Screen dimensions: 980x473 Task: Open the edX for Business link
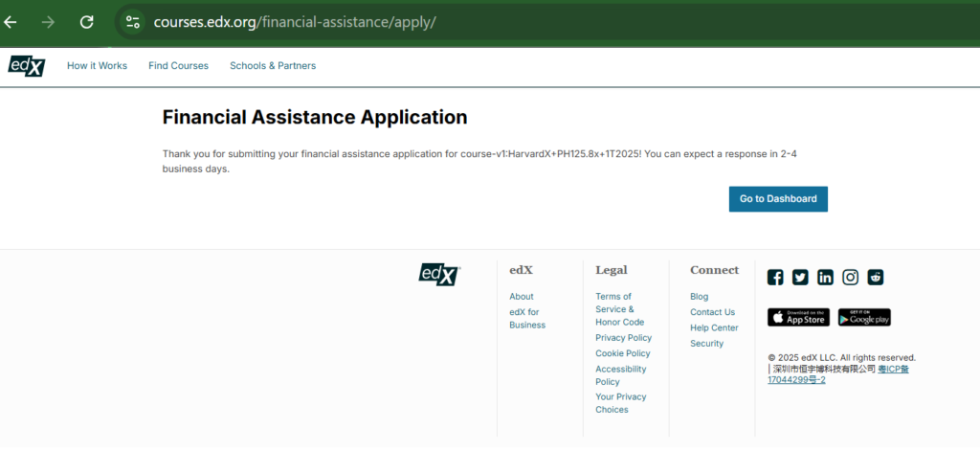527,319
